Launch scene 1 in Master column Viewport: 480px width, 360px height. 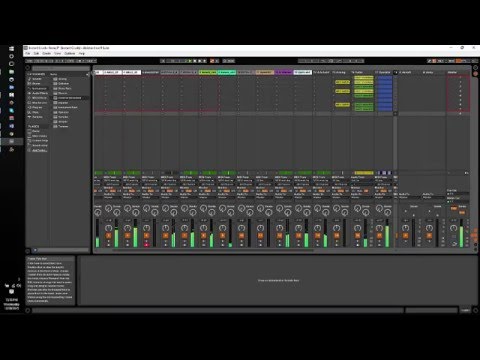coord(460,77)
